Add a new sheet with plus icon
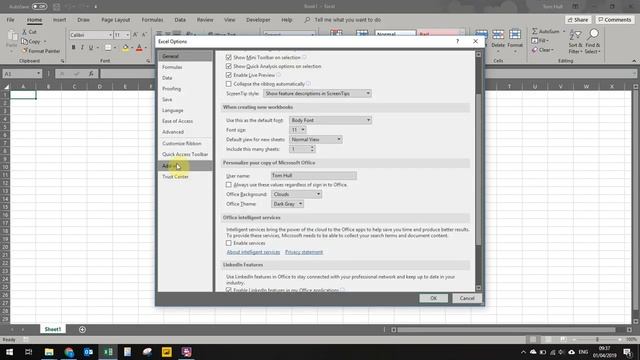The height and width of the screenshot is (360, 640). point(82,329)
